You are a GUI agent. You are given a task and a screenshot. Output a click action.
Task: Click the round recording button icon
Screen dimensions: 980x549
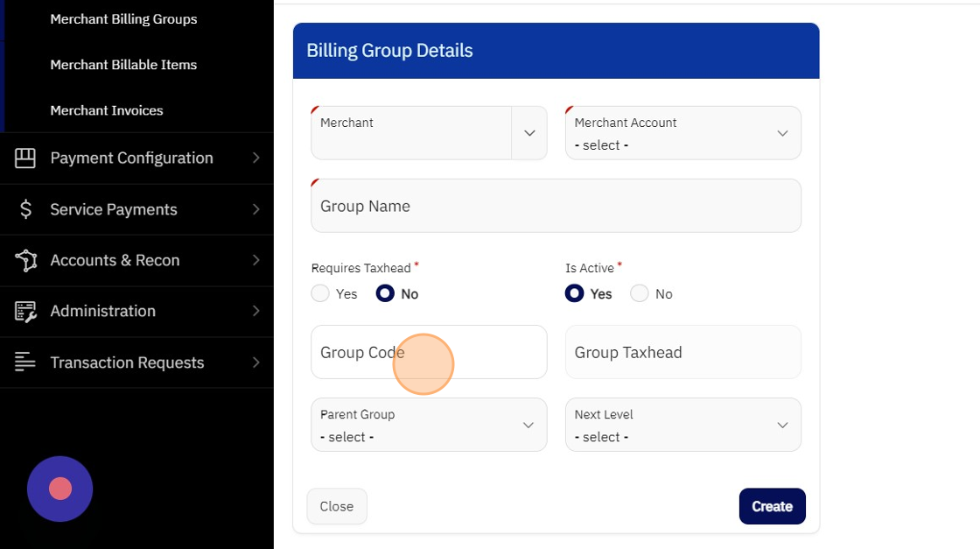click(59, 489)
